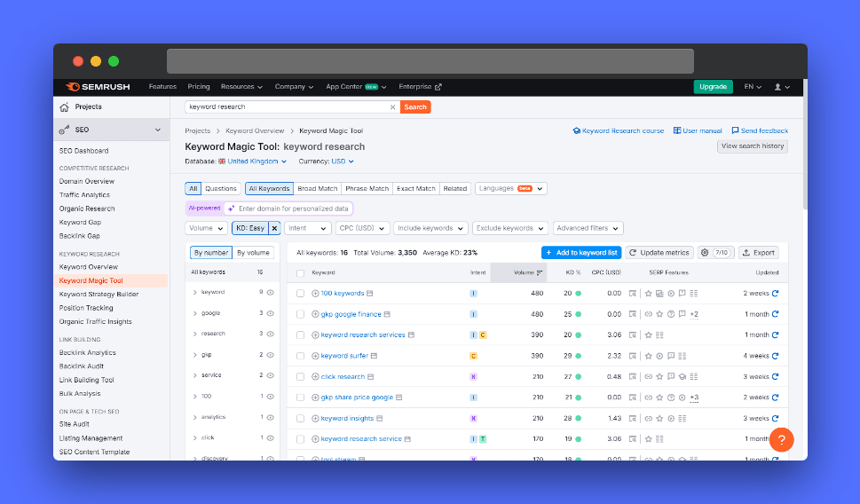860x504 pixels.
Task: Click the Export button
Action: pos(759,253)
